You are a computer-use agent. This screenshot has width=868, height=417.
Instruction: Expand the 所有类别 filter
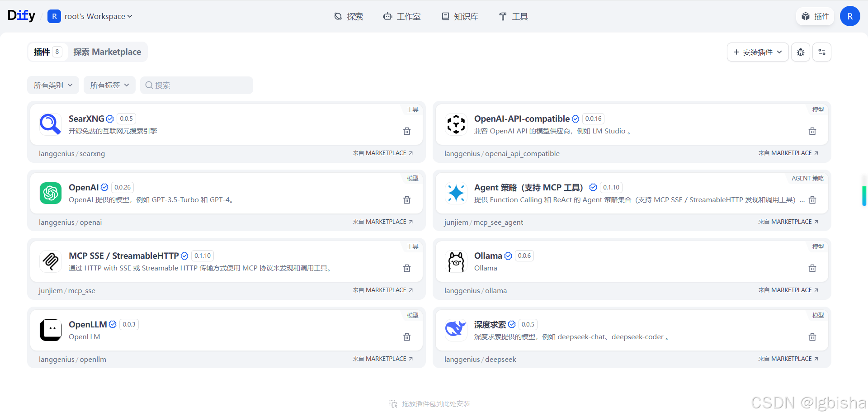coord(53,85)
